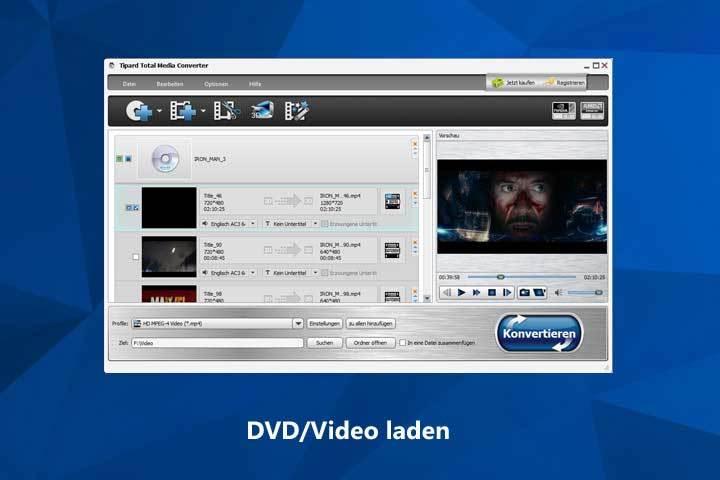Remove the Title_90 row with orange X
The width and height of the screenshot is (720, 480).
click(415, 243)
